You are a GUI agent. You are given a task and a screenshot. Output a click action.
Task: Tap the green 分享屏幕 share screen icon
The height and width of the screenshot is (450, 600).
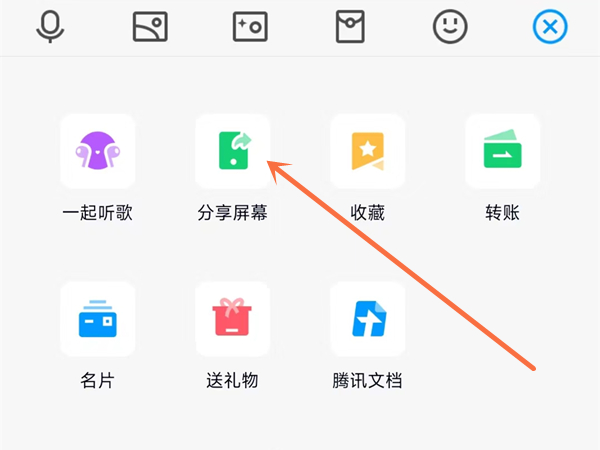232,151
